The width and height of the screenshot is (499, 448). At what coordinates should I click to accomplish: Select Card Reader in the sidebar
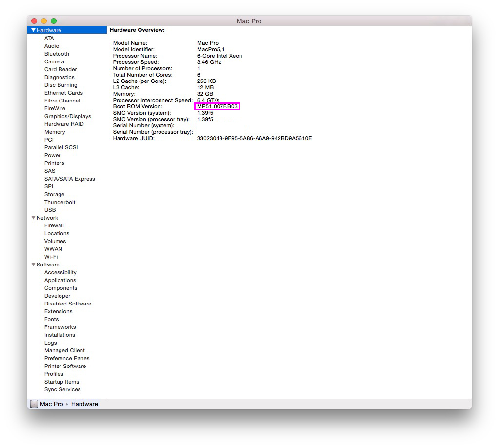click(60, 69)
